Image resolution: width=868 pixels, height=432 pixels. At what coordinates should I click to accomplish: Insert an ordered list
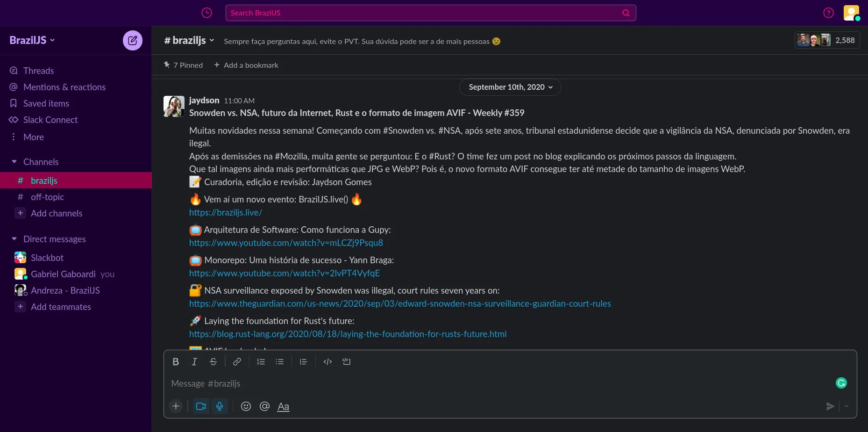[261, 361]
